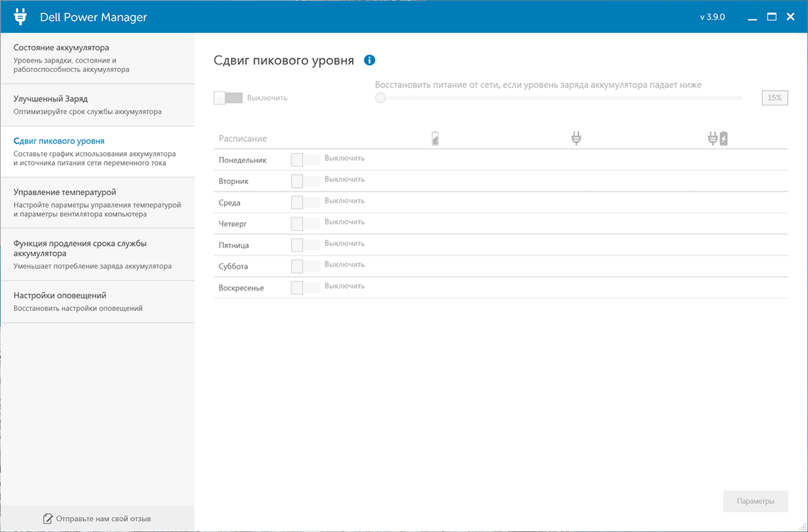
Task: Open the Состояние аккумулятора section
Action: point(97,58)
